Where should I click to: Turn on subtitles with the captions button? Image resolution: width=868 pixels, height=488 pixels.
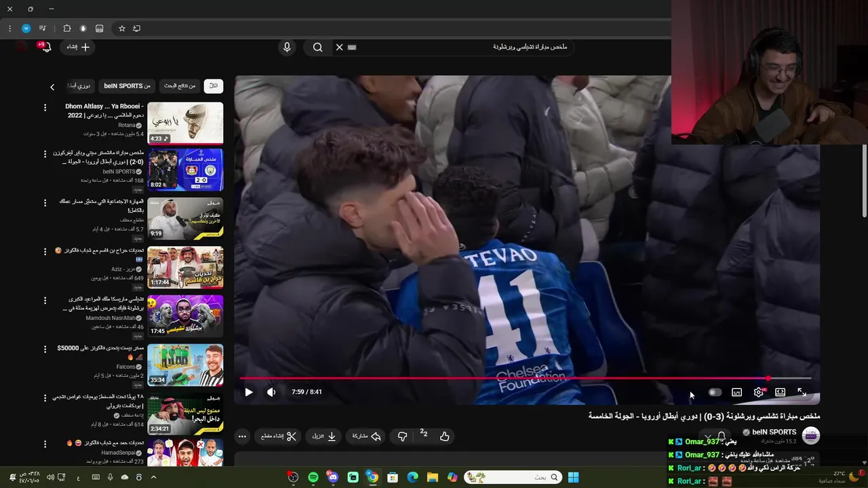[736, 392]
